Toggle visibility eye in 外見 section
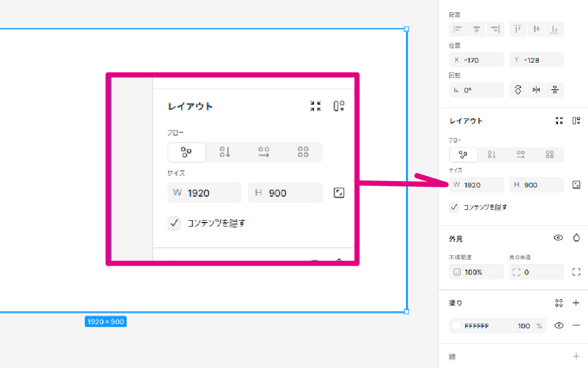The height and width of the screenshot is (368, 588). click(558, 238)
